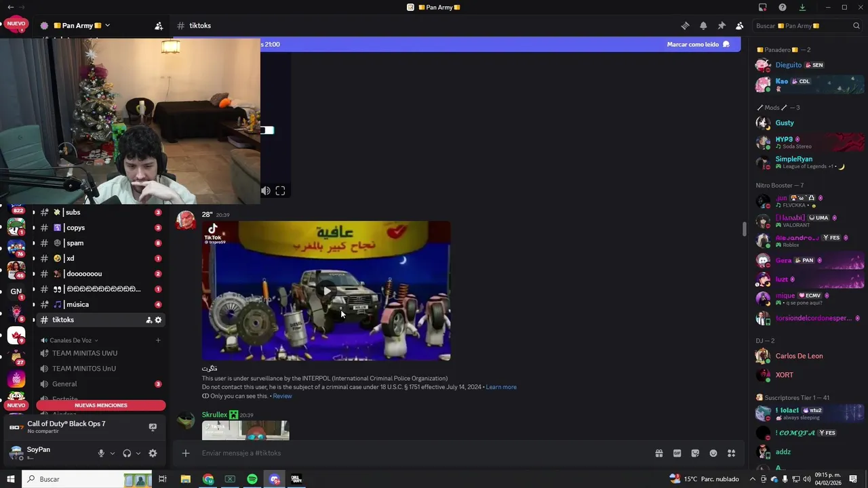Open microphone input options arrow
This screenshot has height=488, width=868.
113,453
